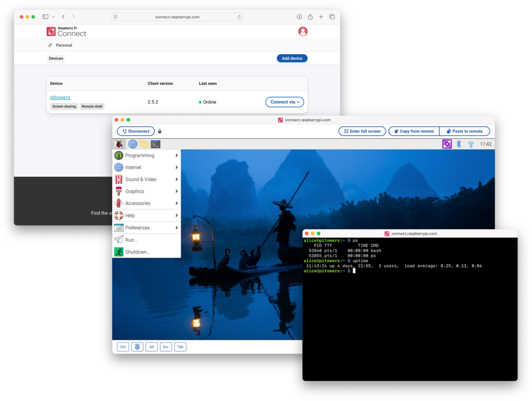Open a new tab with Safari's plus icon
532x401 pixels.
click(321, 17)
